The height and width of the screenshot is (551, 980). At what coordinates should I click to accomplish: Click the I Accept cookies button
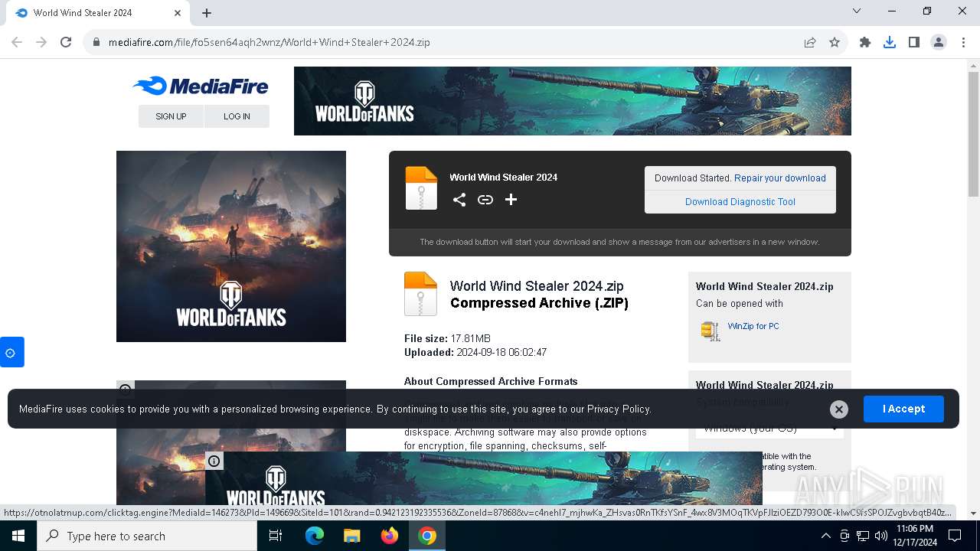coord(903,409)
